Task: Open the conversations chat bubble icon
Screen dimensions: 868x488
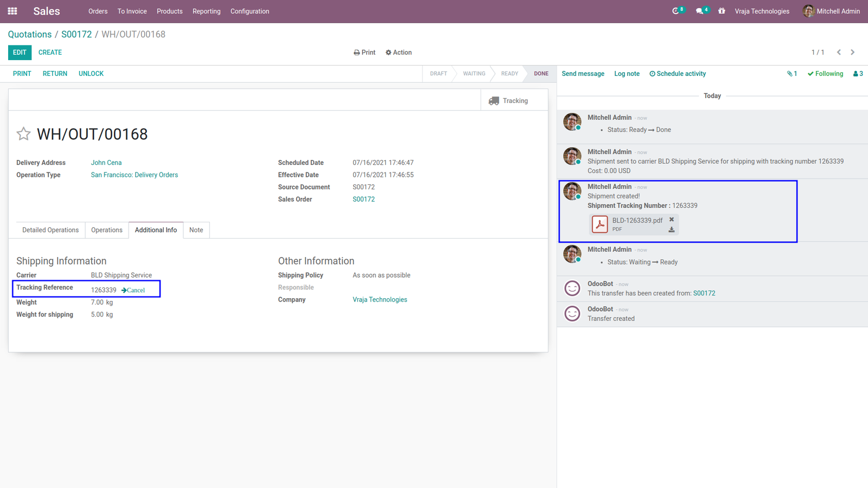Action: [x=703, y=11]
